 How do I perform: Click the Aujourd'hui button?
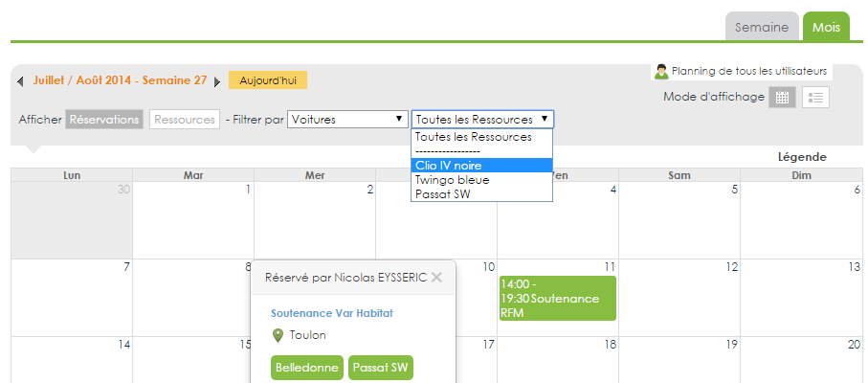pyautogui.click(x=268, y=80)
